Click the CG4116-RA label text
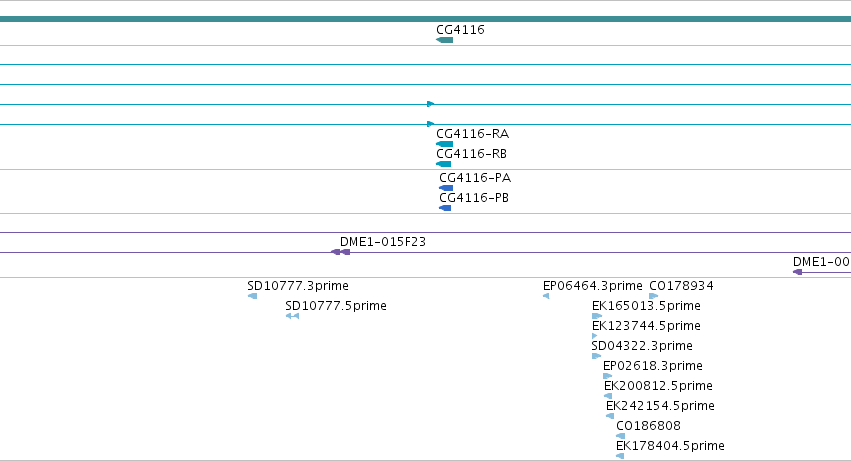 pos(473,134)
